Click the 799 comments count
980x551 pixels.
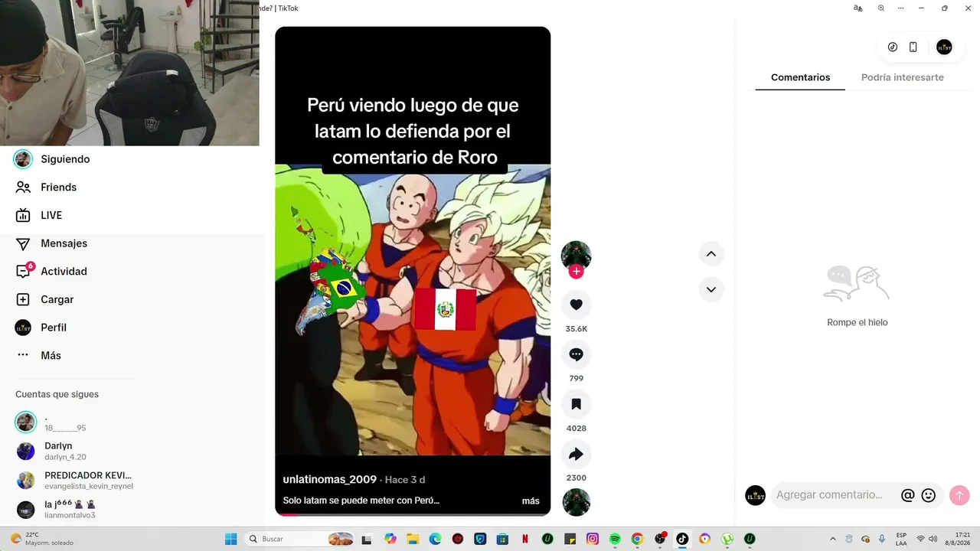[577, 378]
